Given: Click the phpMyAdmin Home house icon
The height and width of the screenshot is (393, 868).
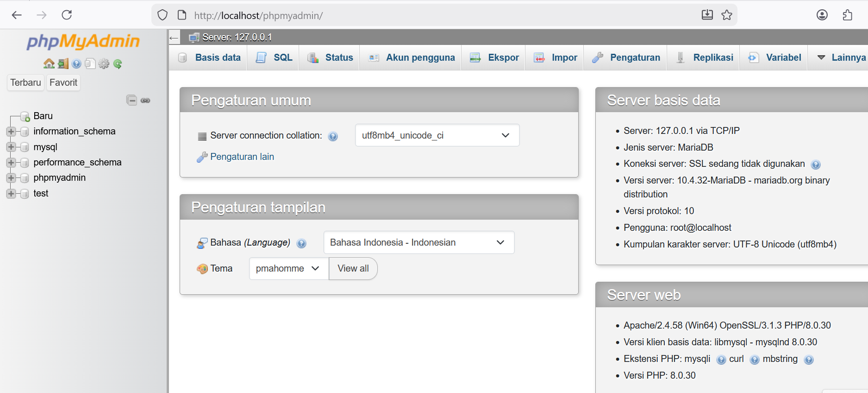Looking at the screenshot, I should pyautogui.click(x=49, y=64).
